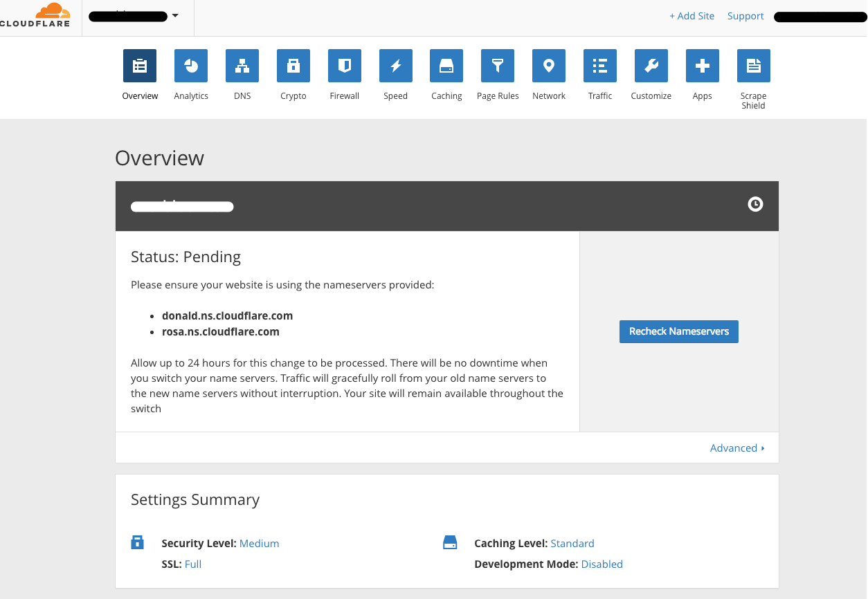Screen dimensions: 868x599
Task: Open the site selector dropdown arrow
Action: tap(175, 16)
